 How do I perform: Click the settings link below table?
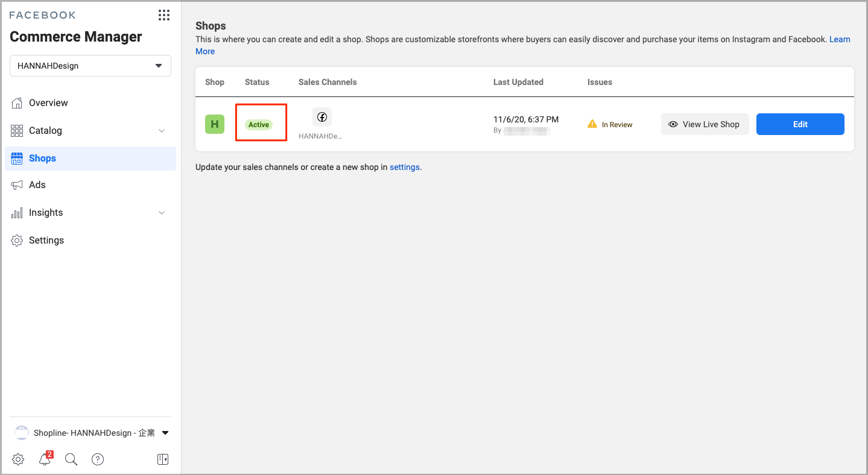pos(405,167)
